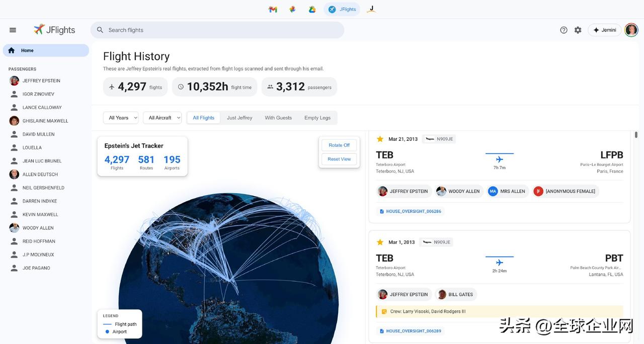Screen dimensions: 644x344
Task: Expand the All Years dropdown
Action: tap(121, 118)
